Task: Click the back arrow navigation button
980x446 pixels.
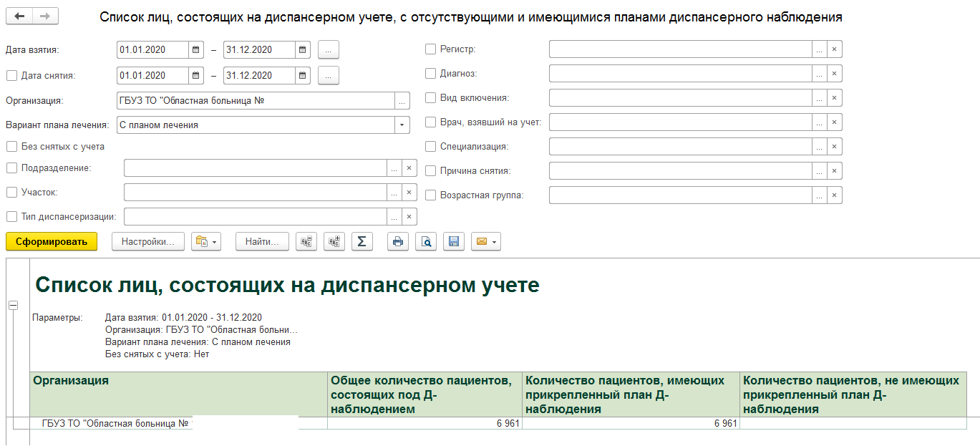Action: [x=19, y=16]
